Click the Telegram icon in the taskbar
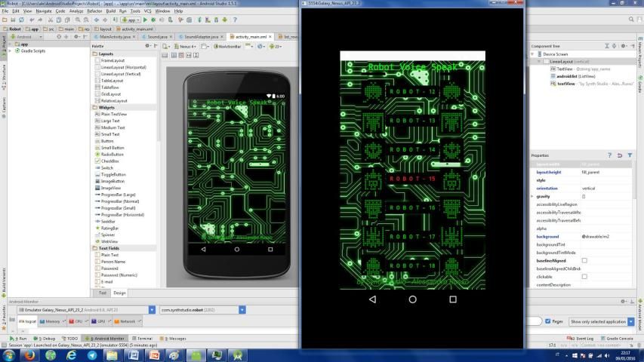 coord(92,354)
